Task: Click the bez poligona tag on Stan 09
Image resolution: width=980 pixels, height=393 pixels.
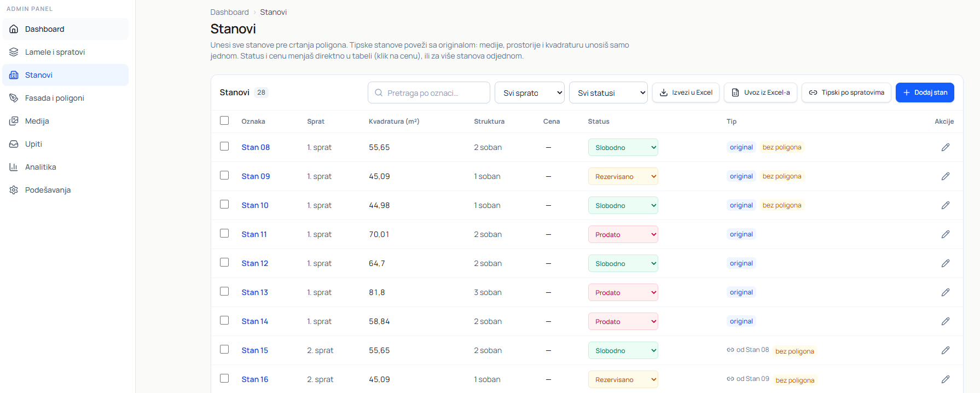Action: pos(782,176)
